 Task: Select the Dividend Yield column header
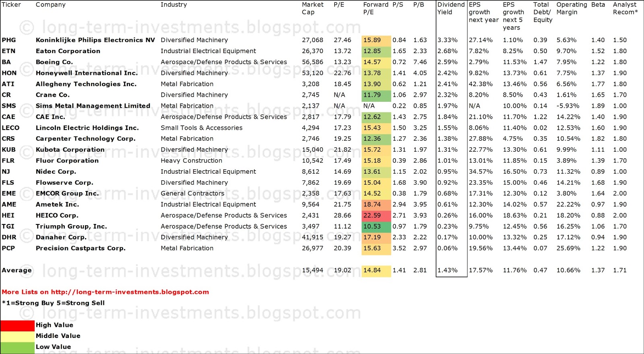tap(451, 8)
